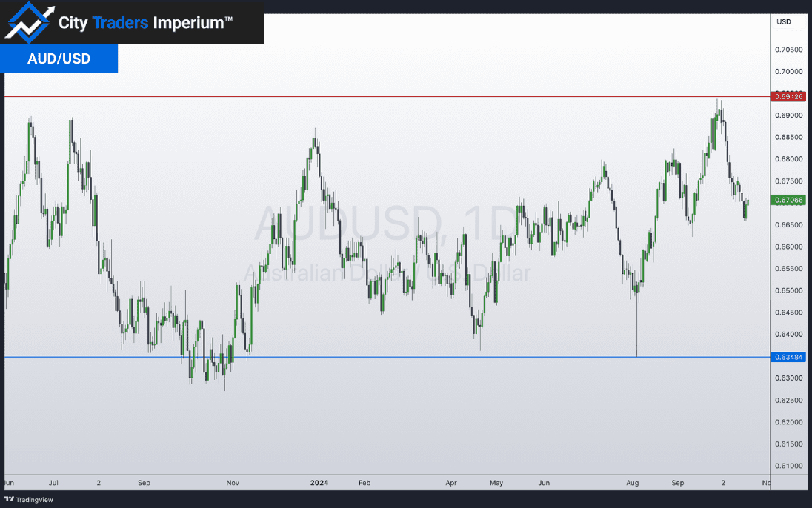The height and width of the screenshot is (508, 812).
Task: Click the Aug label on time axis
Action: [x=632, y=483]
